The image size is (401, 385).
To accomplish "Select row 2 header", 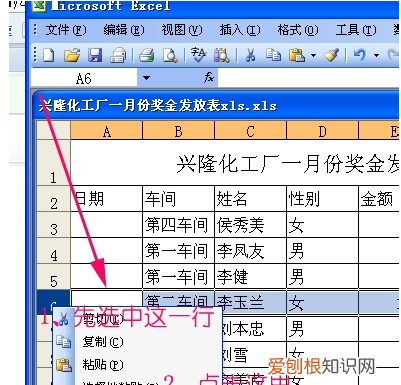I will coord(54,199).
